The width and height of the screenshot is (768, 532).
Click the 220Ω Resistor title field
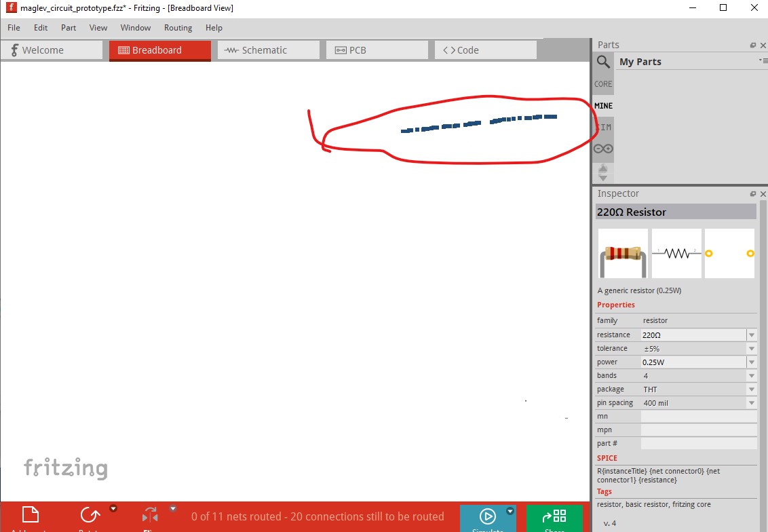676,212
